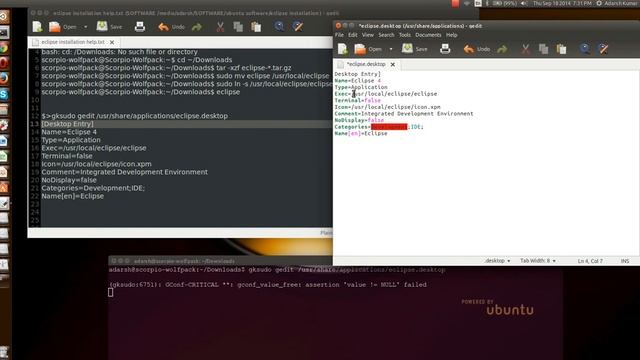Screen dimensions: 640x360
Task: Open Find and Replace in help.txt window
Action: 298,27
